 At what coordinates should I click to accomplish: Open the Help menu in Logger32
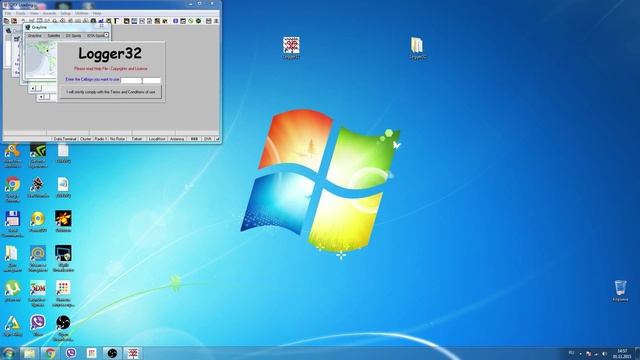tap(97, 13)
